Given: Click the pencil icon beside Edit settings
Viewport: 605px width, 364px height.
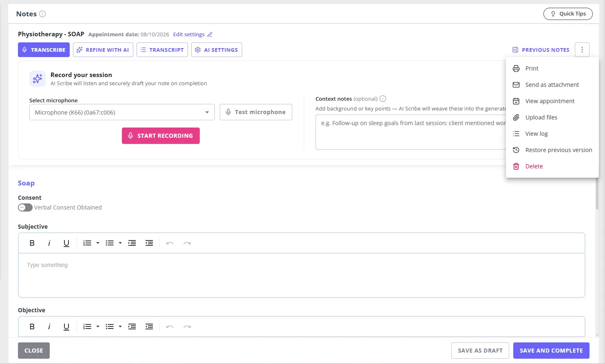Looking at the screenshot, I should [x=210, y=35].
